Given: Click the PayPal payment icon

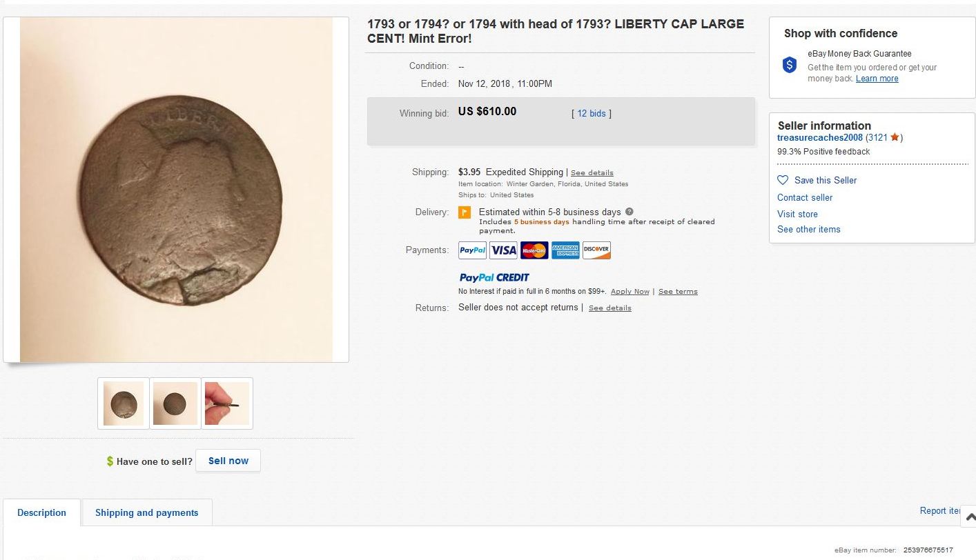Looking at the screenshot, I should pyautogui.click(x=473, y=250).
